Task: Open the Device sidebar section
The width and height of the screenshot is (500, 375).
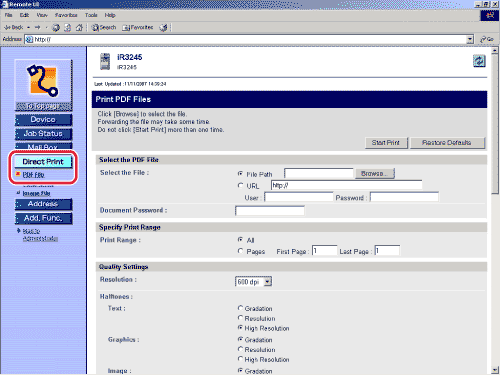Action: tap(43, 120)
